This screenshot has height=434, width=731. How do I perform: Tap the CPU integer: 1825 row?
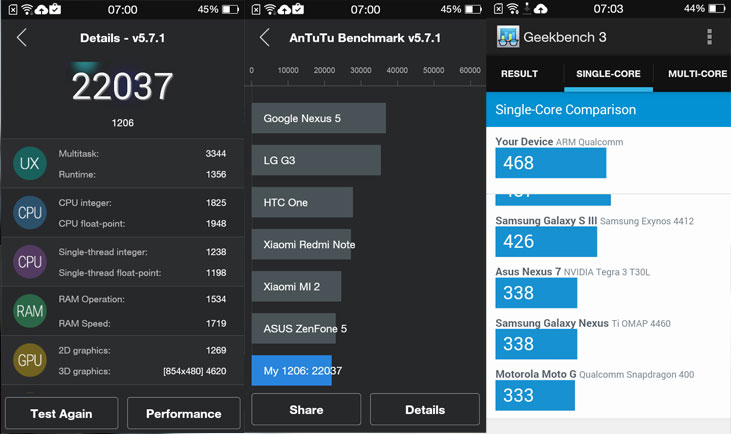point(142,203)
